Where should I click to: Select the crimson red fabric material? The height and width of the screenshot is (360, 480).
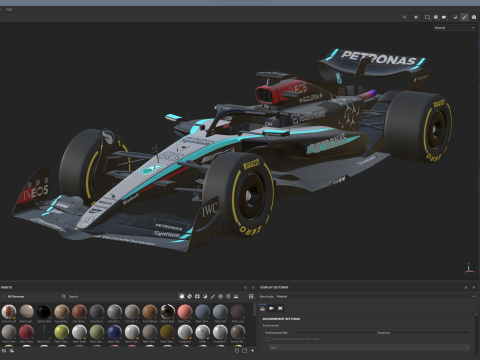pos(27,332)
